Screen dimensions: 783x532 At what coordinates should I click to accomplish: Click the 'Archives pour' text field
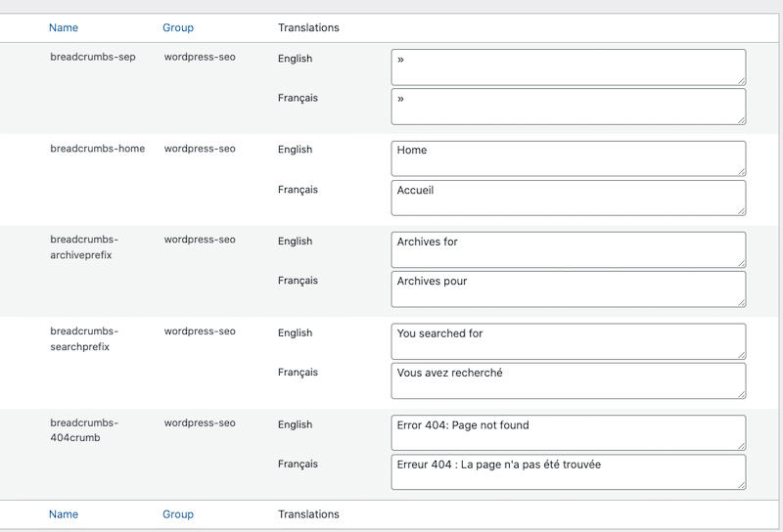coord(569,288)
